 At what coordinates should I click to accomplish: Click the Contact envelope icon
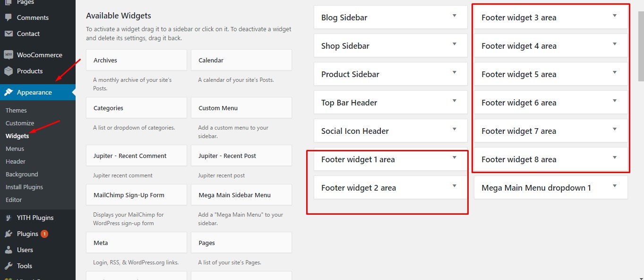click(x=9, y=33)
